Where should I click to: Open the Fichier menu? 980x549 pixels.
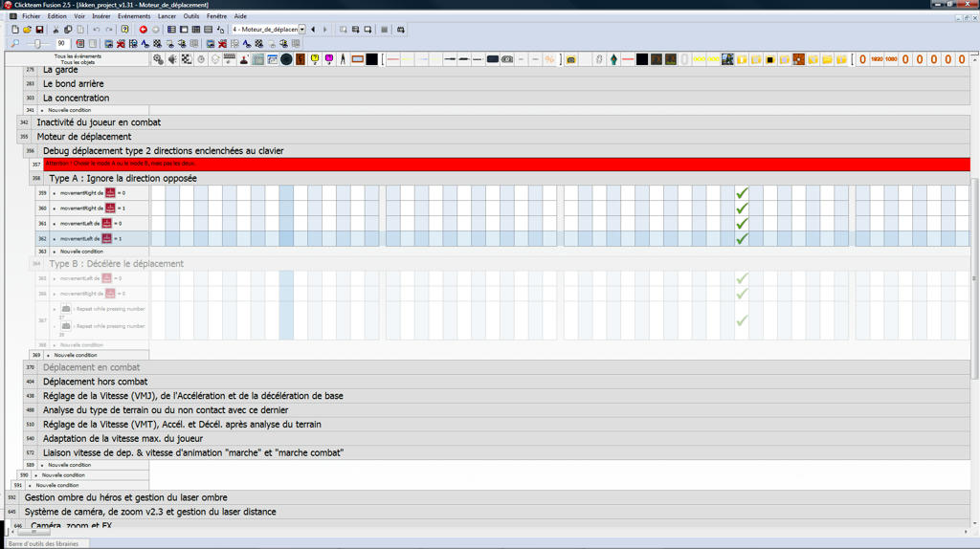pos(31,16)
